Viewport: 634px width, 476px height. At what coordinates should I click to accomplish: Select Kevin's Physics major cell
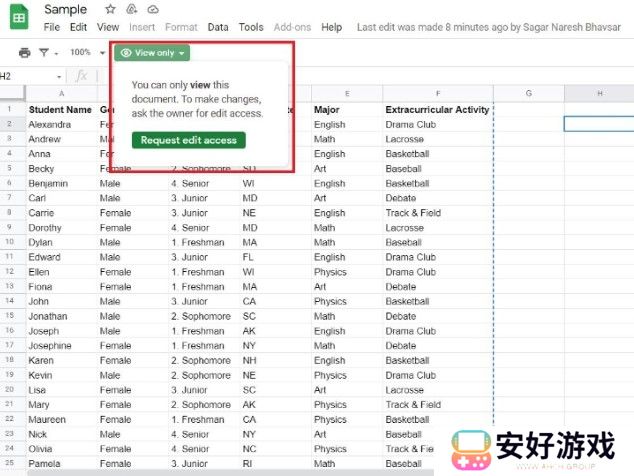pyautogui.click(x=347, y=375)
